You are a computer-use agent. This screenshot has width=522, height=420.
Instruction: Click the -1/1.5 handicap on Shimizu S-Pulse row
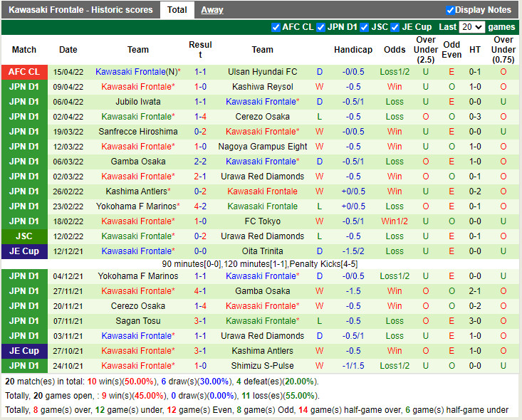tap(353, 366)
